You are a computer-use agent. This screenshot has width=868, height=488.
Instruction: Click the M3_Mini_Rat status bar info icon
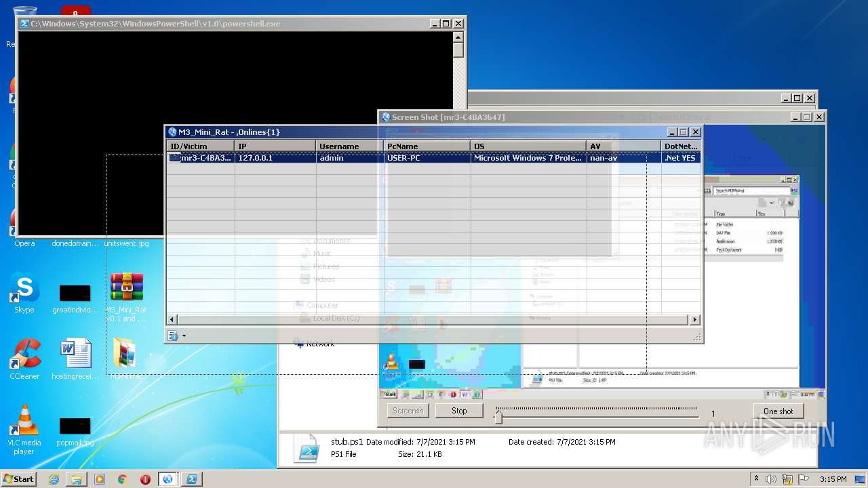172,335
